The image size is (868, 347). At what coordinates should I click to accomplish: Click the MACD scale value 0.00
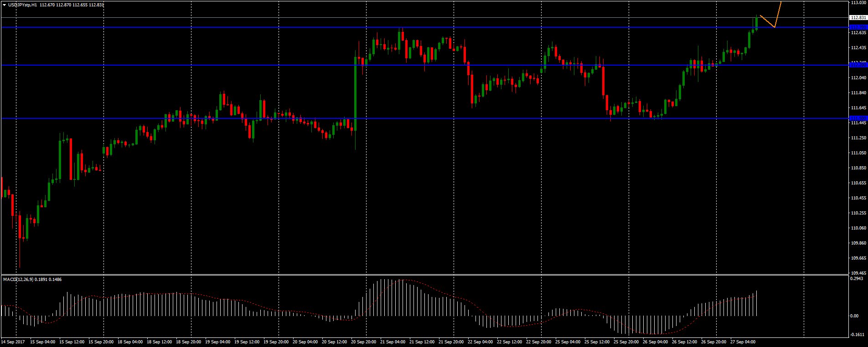pyautogui.click(x=855, y=316)
